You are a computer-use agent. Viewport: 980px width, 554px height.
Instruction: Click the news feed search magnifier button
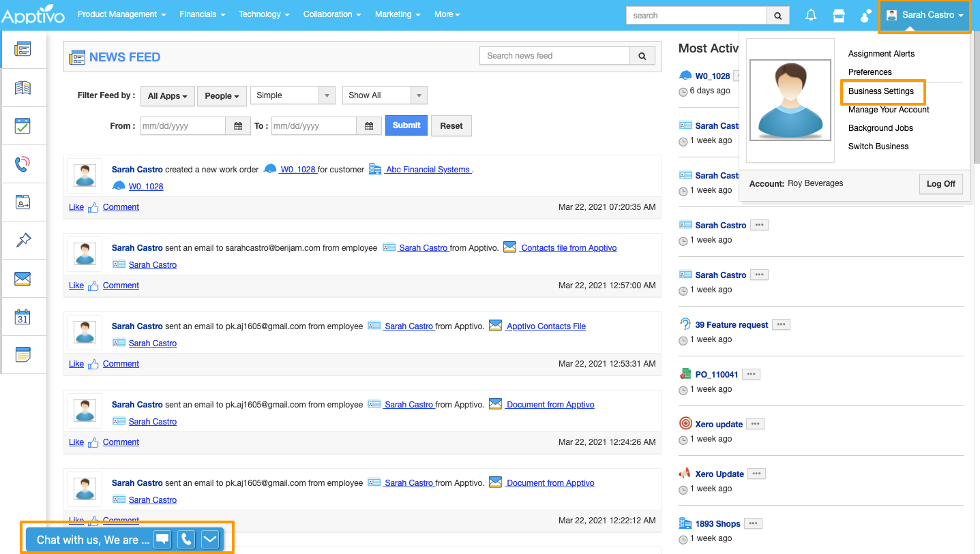(642, 57)
